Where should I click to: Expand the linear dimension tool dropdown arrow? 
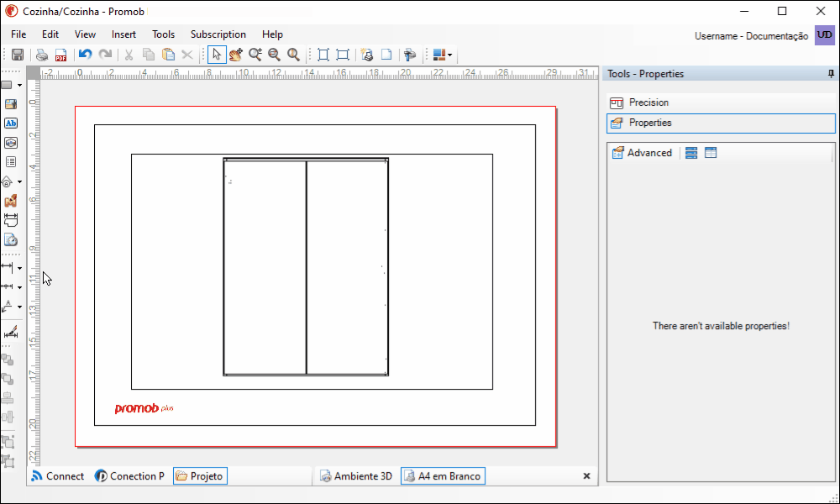pyautogui.click(x=20, y=268)
